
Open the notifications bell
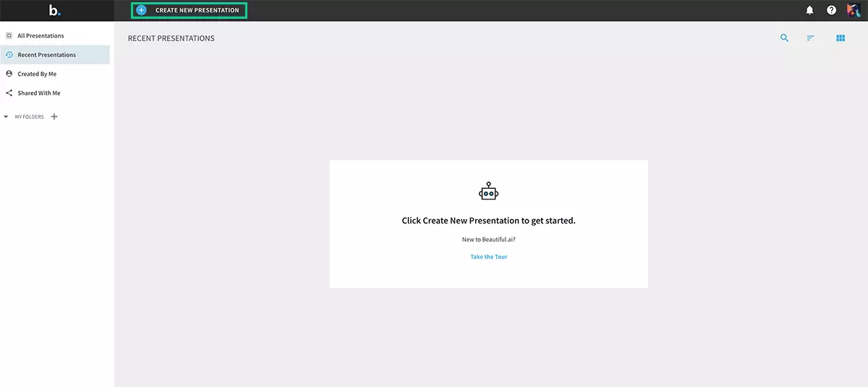(x=810, y=10)
